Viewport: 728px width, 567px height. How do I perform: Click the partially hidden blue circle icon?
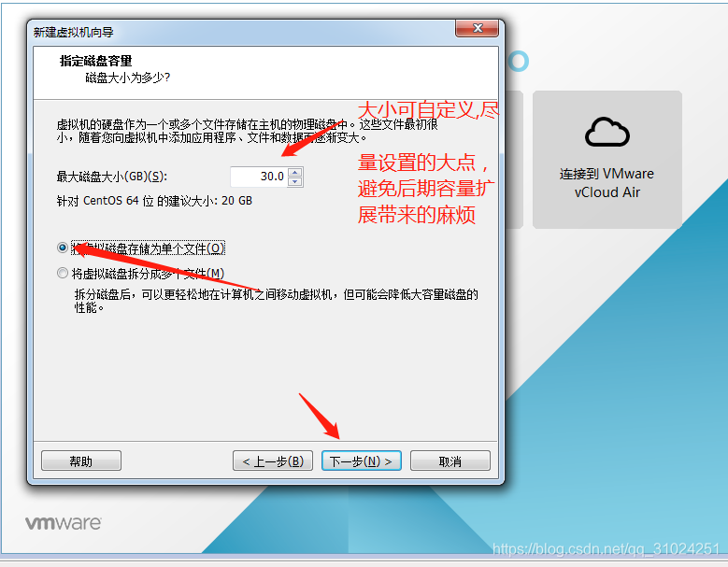pos(518,61)
